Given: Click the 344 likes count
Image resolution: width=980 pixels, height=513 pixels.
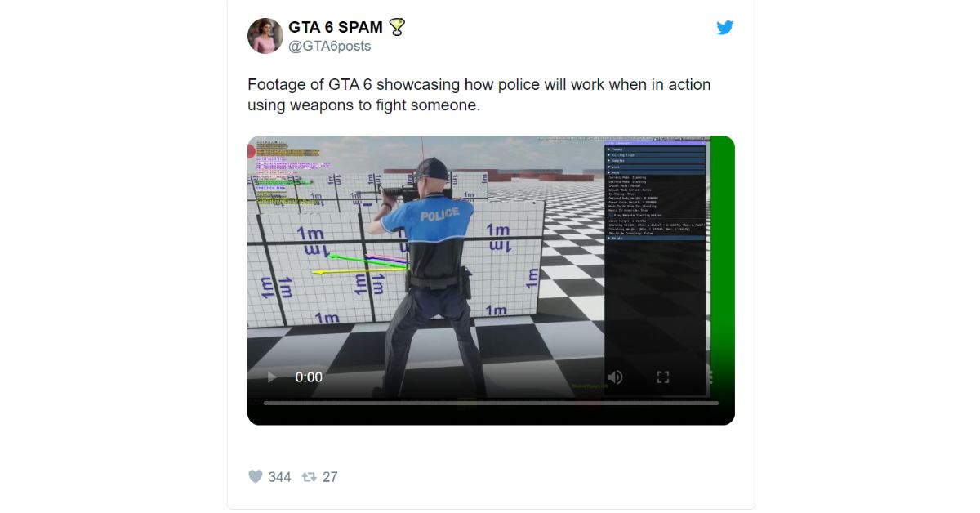Looking at the screenshot, I should [279, 477].
